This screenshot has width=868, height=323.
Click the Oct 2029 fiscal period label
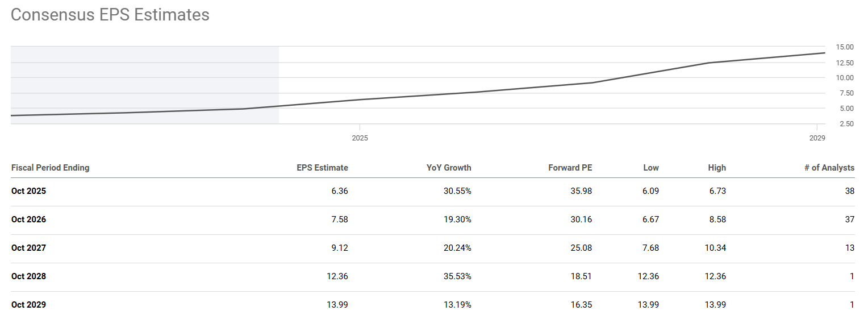coord(28,305)
